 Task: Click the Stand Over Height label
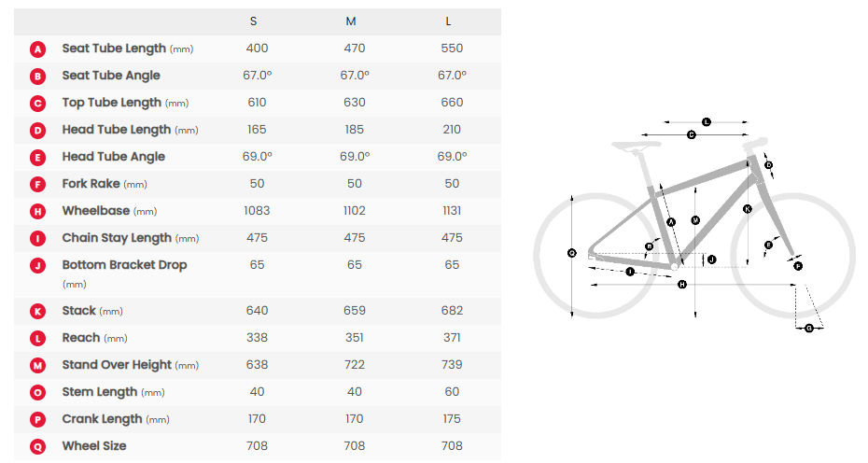click(117, 365)
